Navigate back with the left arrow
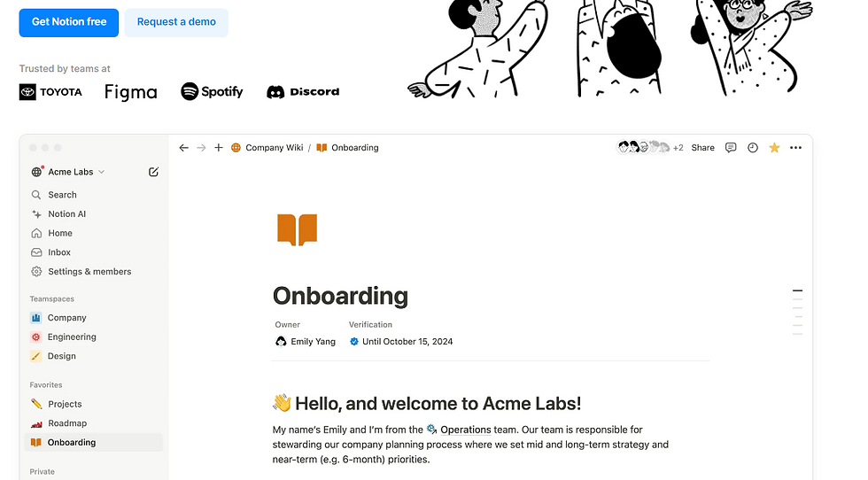This screenshot has width=868, height=480. click(183, 148)
